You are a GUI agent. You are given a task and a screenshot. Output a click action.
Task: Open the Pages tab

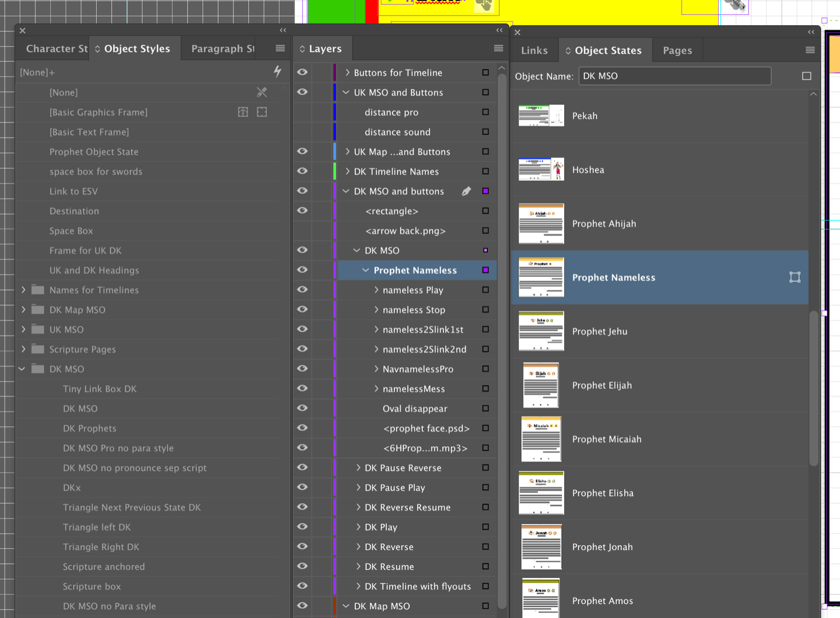click(677, 50)
